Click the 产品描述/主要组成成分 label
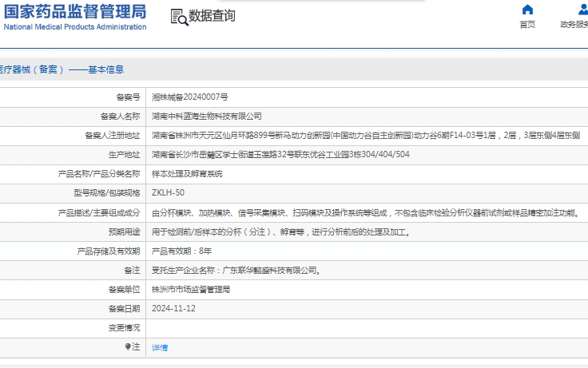588x368 pixels. pos(99,213)
